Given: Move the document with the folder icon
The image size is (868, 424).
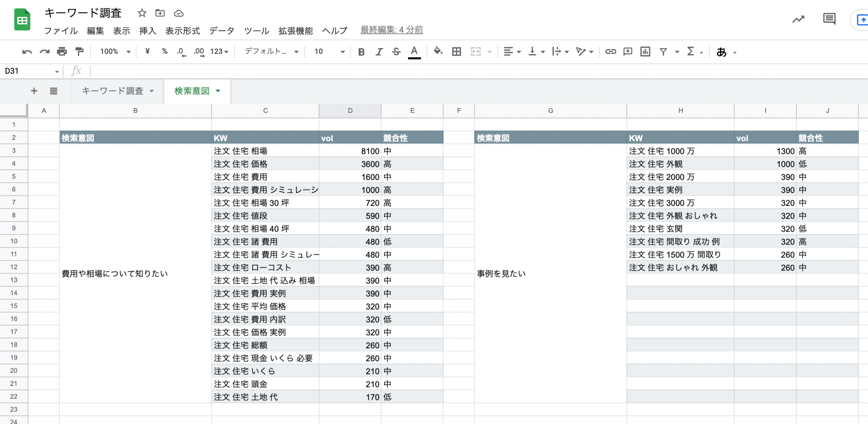Looking at the screenshot, I should tap(160, 13).
